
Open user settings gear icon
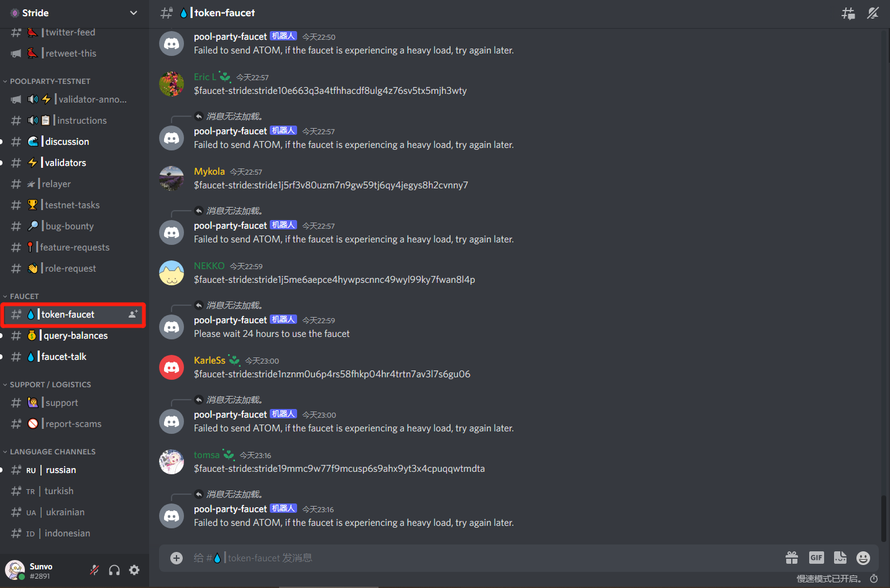pyautogui.click(x=134, y=570)
